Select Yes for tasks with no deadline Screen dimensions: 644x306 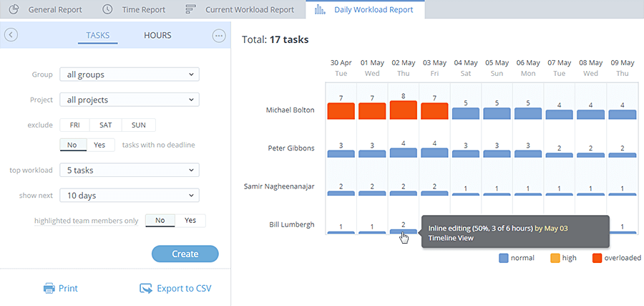101,145
